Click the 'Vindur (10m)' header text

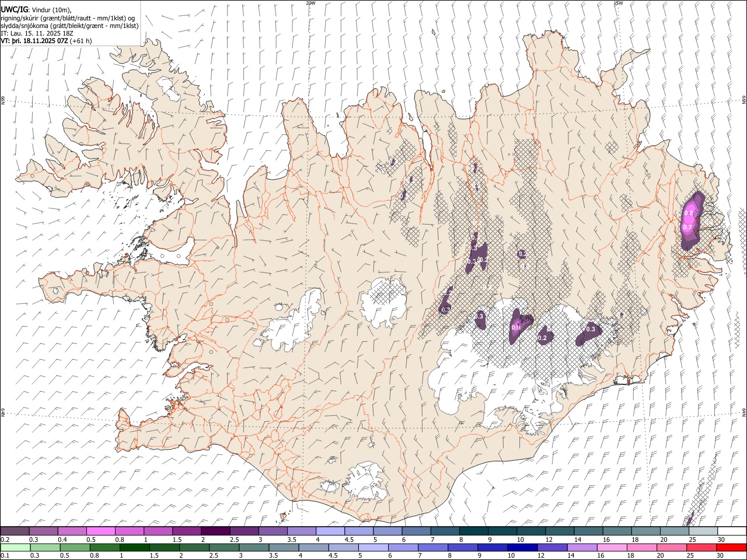click(x=50, y=10)
